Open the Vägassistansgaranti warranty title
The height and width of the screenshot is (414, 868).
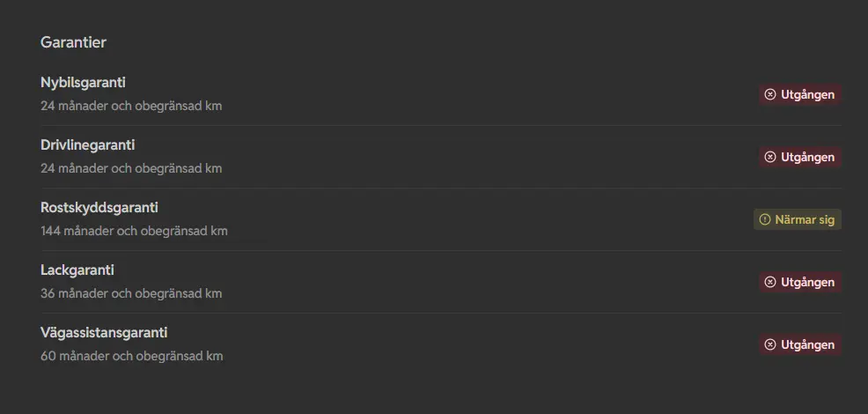(104, 333)
